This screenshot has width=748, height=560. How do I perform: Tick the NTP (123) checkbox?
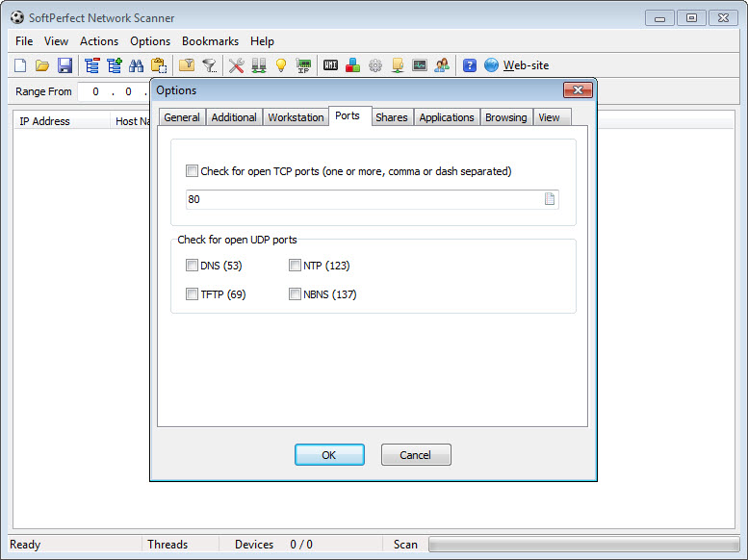(x=295, y=266)
